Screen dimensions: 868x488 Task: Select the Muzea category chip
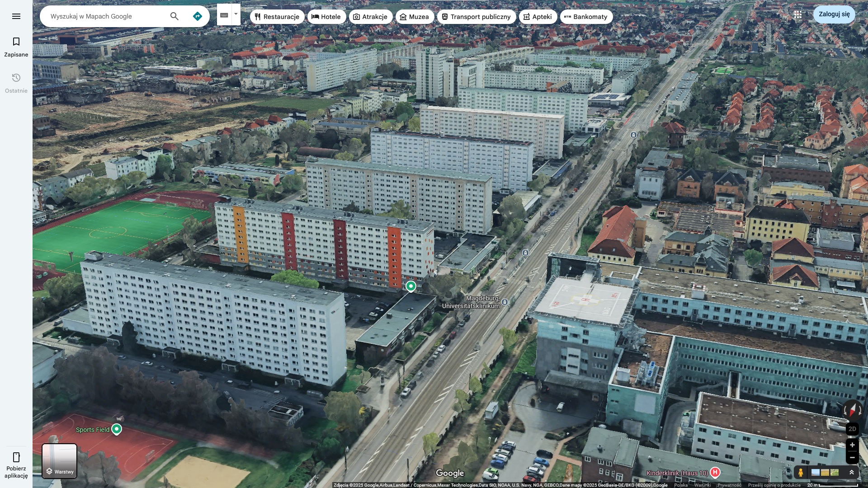415,17
